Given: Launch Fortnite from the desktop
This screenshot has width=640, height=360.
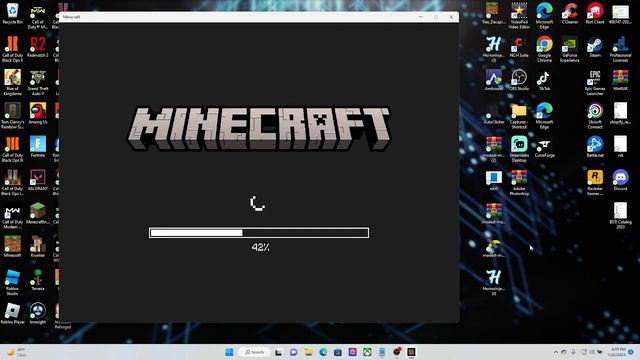Looking at the screenshot, I should tap(38, 147).
